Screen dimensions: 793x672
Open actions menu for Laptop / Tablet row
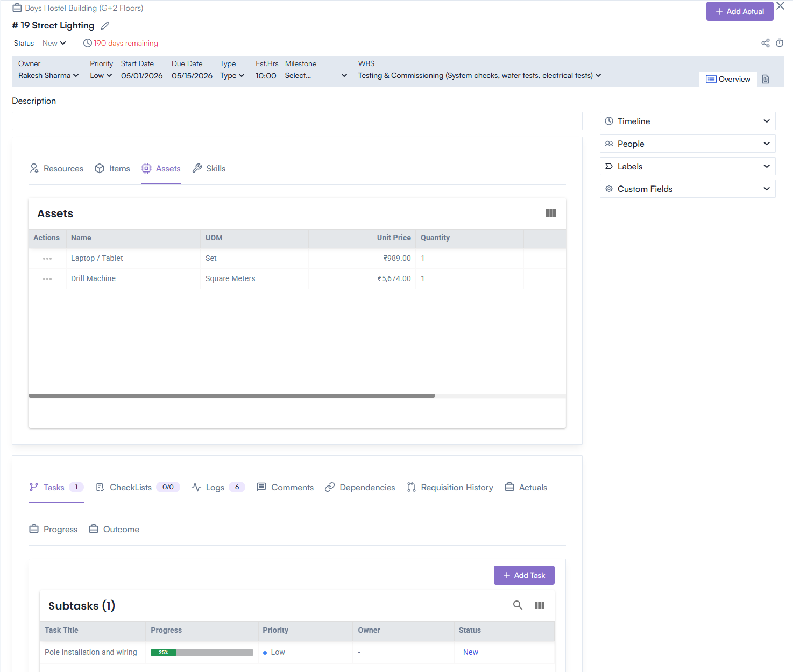tap(47, 259)
